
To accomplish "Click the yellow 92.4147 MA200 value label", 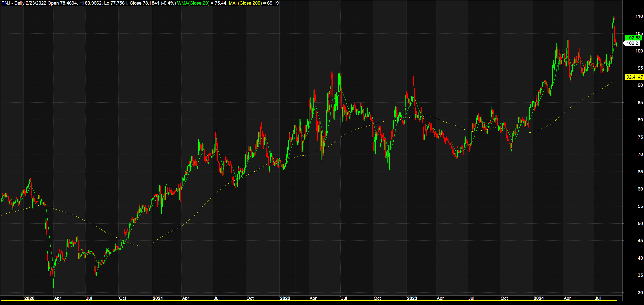I will click(634, 77).
